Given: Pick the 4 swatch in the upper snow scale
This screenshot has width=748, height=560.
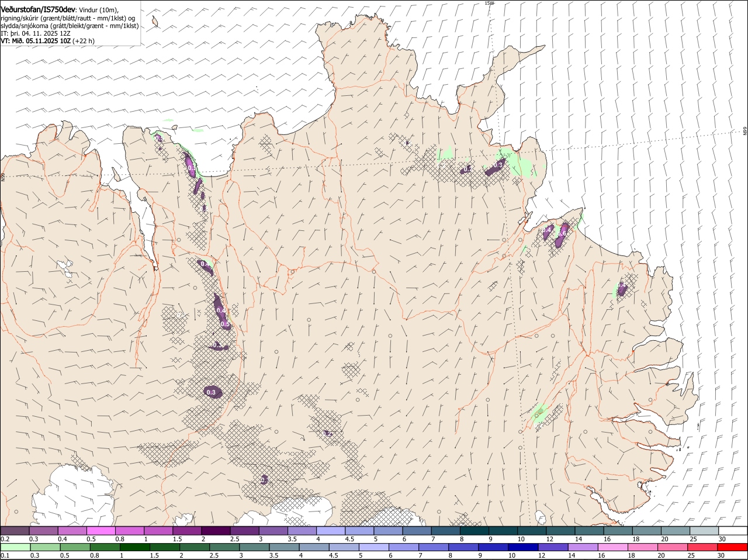Looking at the screenshot, I should 331,531.
